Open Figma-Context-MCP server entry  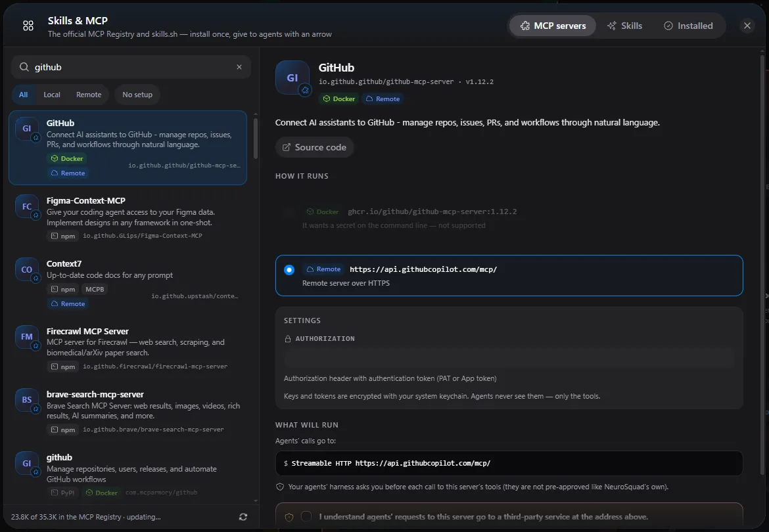click(x=128, y=218)
